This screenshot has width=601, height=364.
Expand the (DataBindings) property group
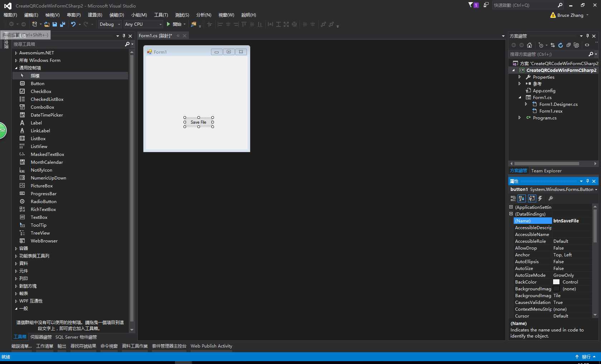[x=511, y=214]
